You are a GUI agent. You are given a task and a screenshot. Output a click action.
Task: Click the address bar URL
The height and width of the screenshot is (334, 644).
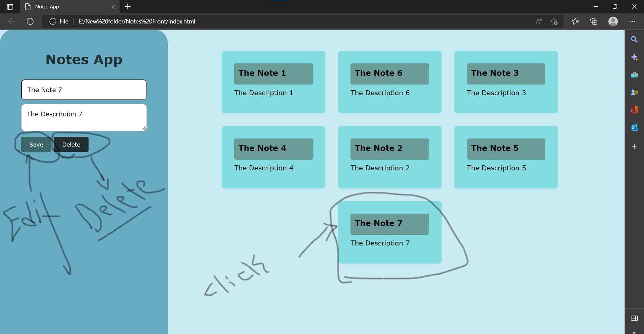point(137,21)
